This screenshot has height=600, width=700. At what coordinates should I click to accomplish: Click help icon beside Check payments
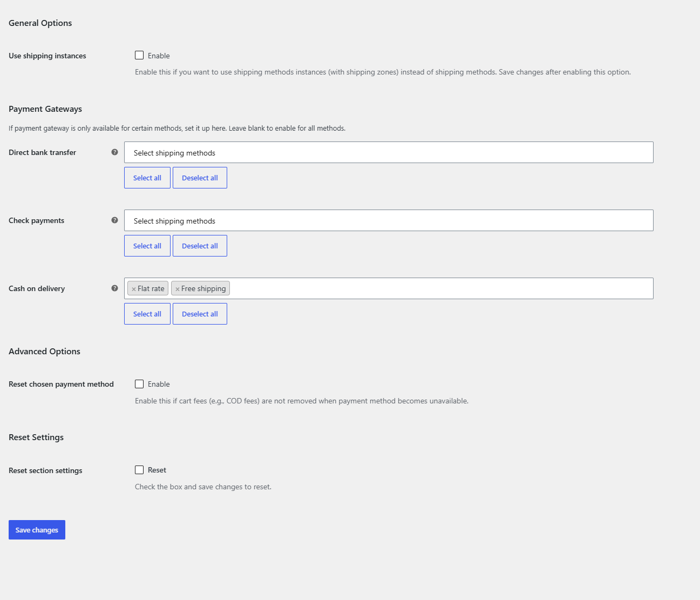114,220
